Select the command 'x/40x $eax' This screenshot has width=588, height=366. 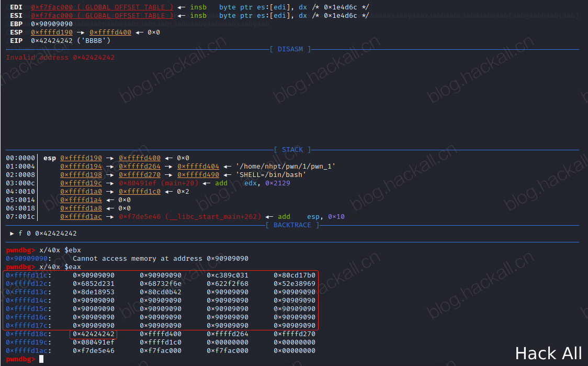point(60,267)
